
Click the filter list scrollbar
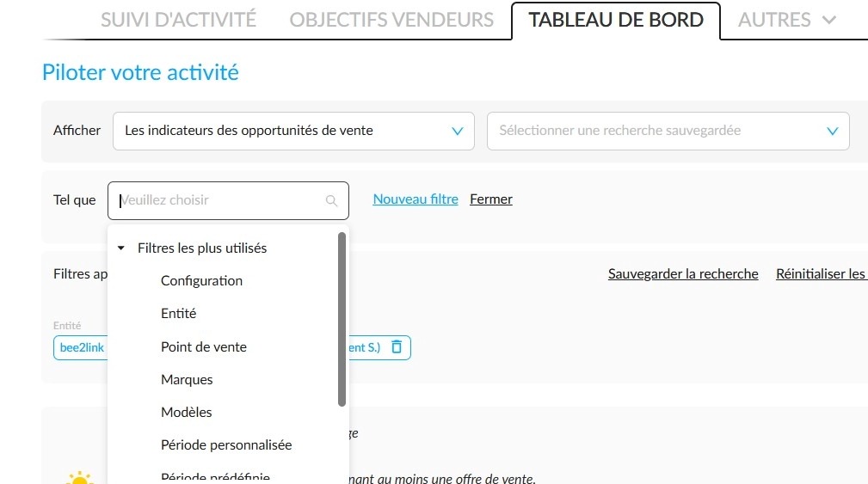pos(342,320)
